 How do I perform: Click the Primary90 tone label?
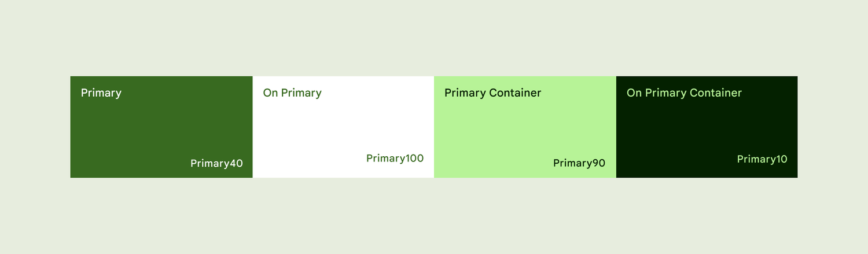tap(579, 164)
